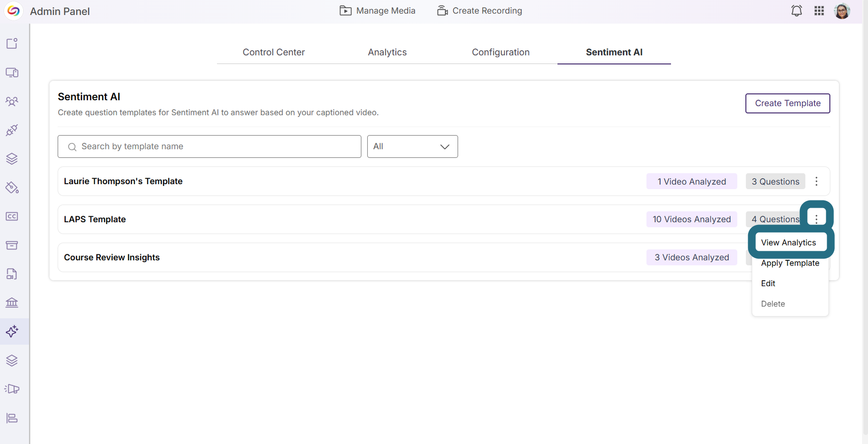Click the Manage Media folder icon
The height and width of the screenshot is (444, 868).
(345, 10)
